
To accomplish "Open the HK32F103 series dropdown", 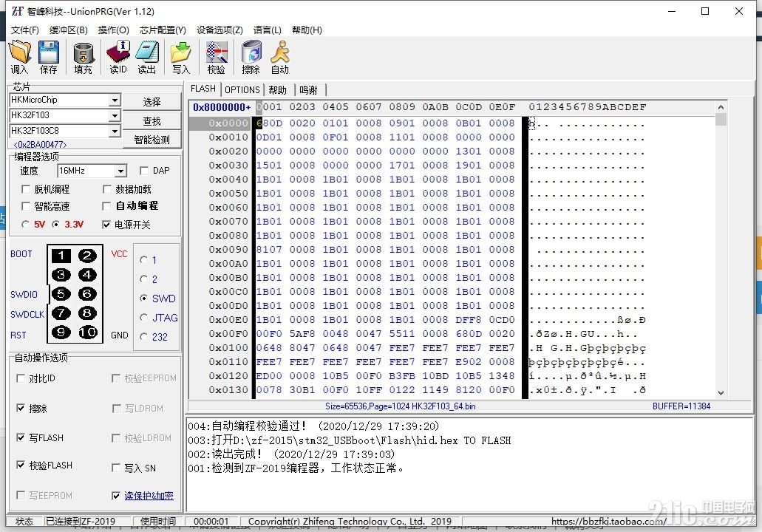I will (115, 115).
